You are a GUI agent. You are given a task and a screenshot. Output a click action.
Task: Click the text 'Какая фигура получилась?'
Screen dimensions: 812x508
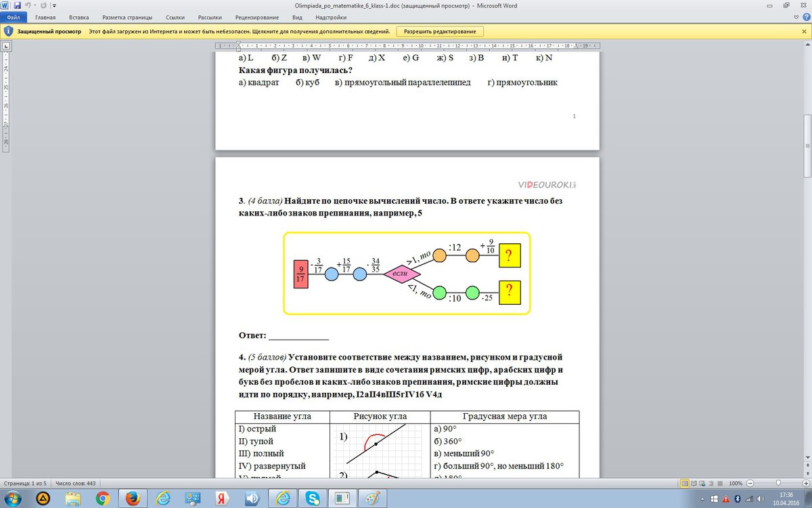click(x=295, y=70)
